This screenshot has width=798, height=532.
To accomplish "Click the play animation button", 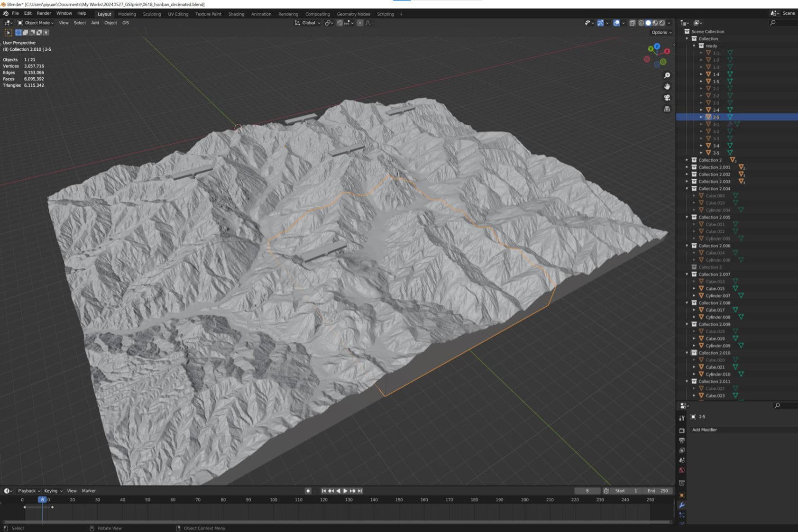I will tap(345, 491).
